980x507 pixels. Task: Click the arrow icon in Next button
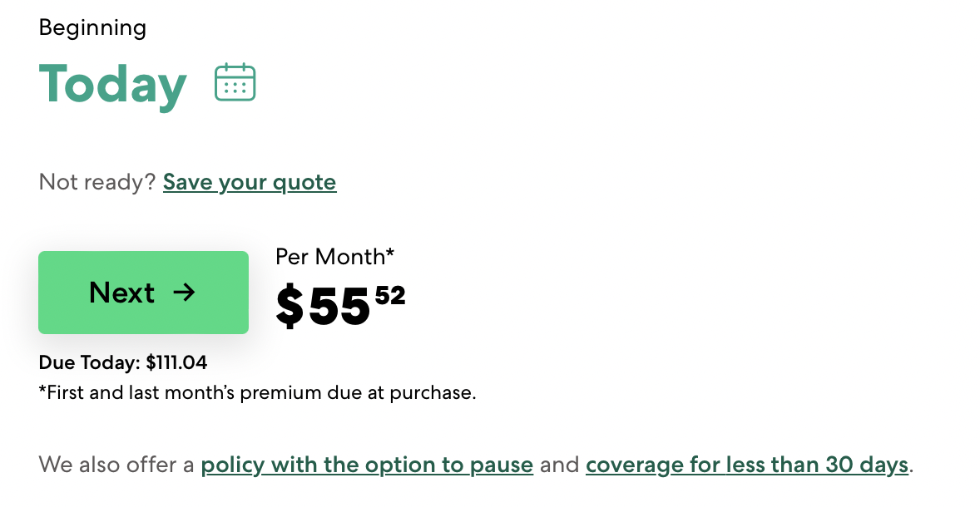pos(184,292)
